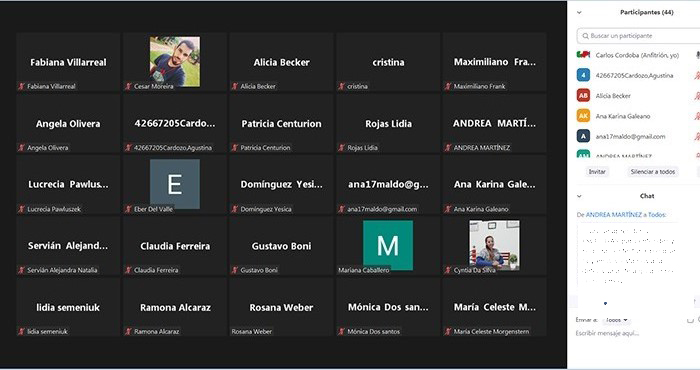Click muted mic icon on Angela Olivera tile

point(21,148)
